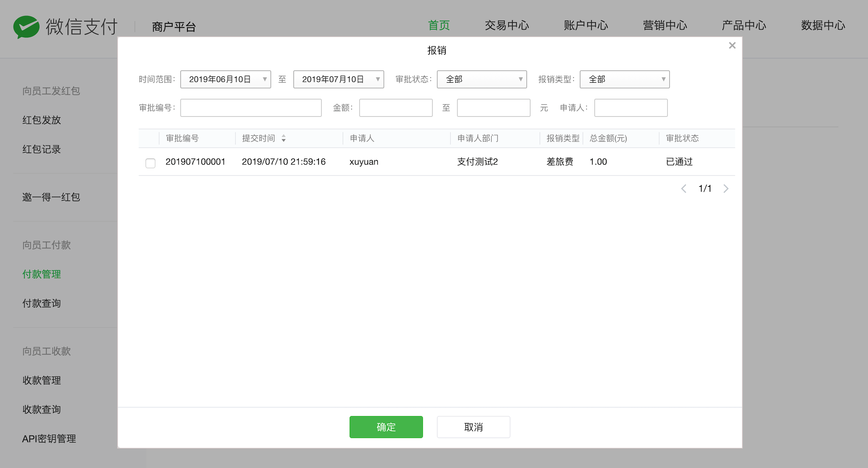Click the 1/1 page indicator
The height and width of the screenshot is (468, 868).
pyautogui.click(x=705, y=189)
